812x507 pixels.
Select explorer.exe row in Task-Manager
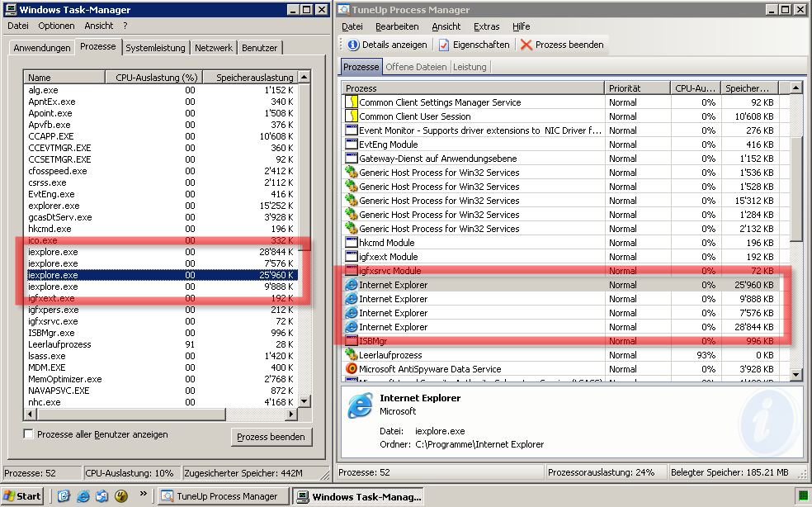coord(161,206)
